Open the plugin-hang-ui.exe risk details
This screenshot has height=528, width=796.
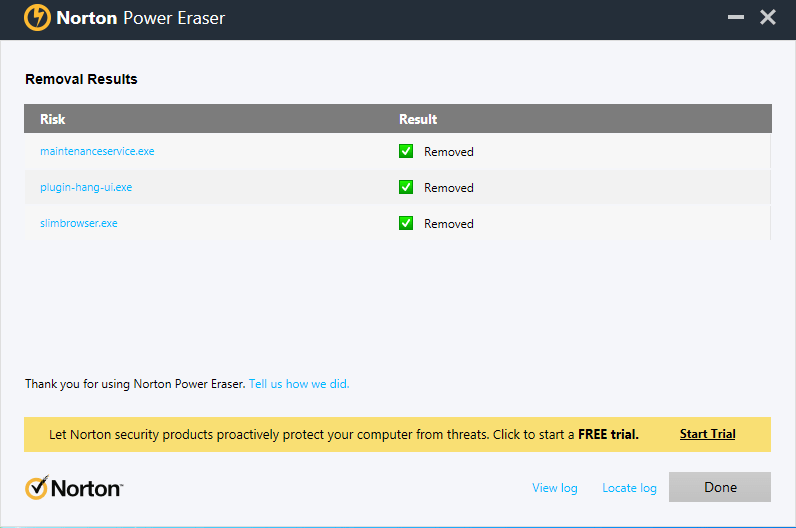coord(86,187)
